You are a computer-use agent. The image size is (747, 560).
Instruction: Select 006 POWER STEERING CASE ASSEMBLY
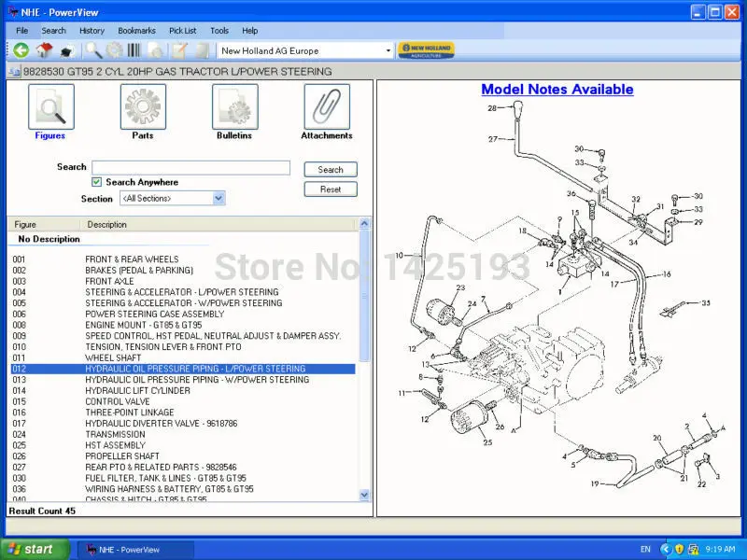183,314
